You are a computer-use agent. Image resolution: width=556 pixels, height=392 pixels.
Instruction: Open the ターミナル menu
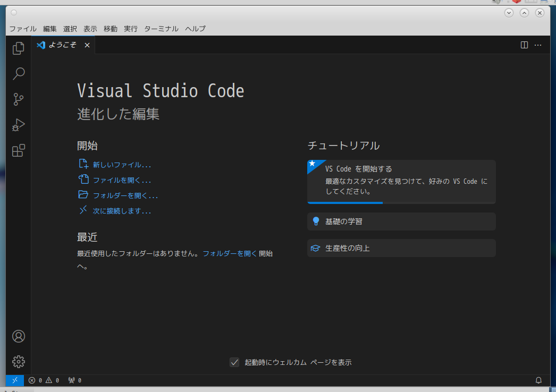[x=161, y=29]
